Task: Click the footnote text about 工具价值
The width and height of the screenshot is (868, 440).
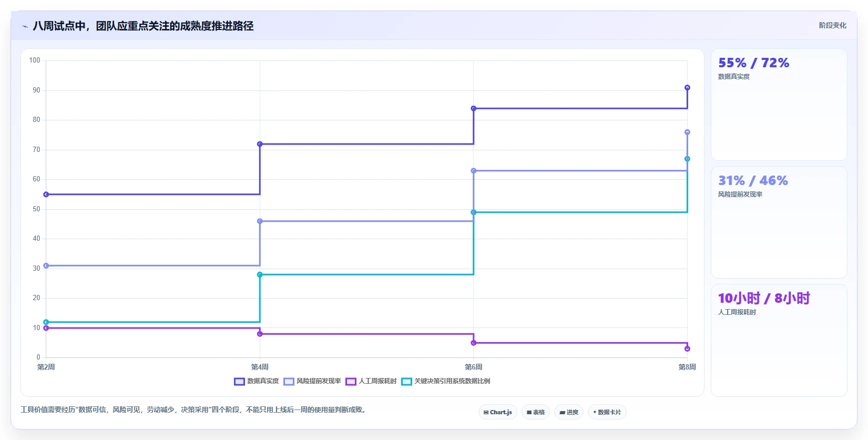Action: 193,410
